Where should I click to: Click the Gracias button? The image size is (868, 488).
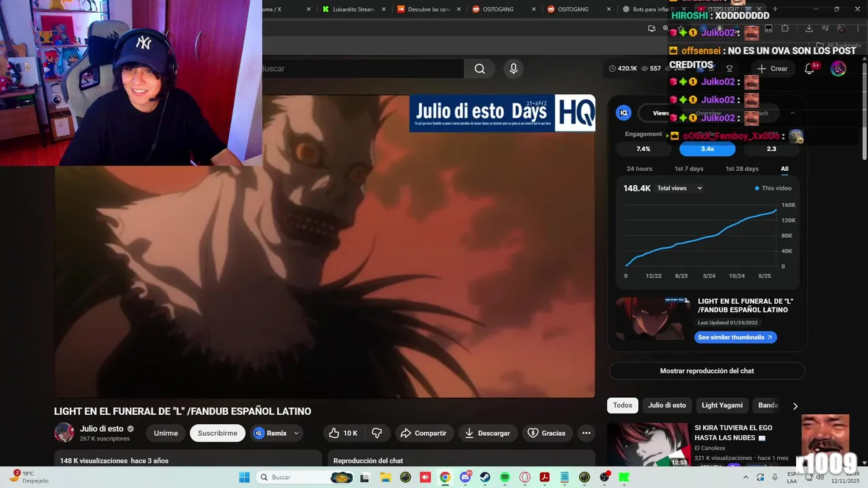547,433
